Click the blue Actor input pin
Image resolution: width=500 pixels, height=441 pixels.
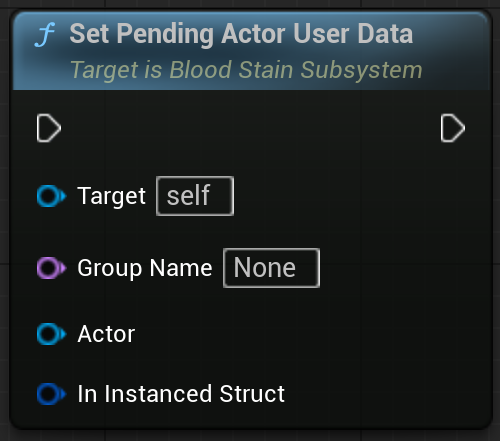51,334
